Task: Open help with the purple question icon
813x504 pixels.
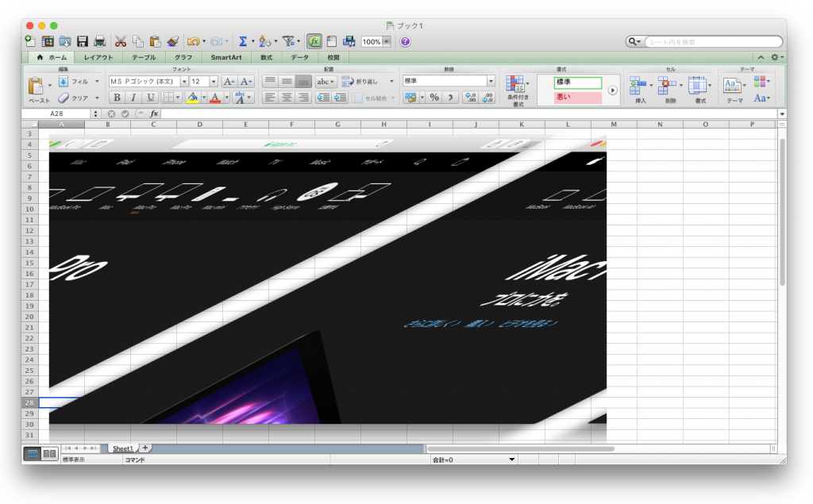Action: pos(405,41)
